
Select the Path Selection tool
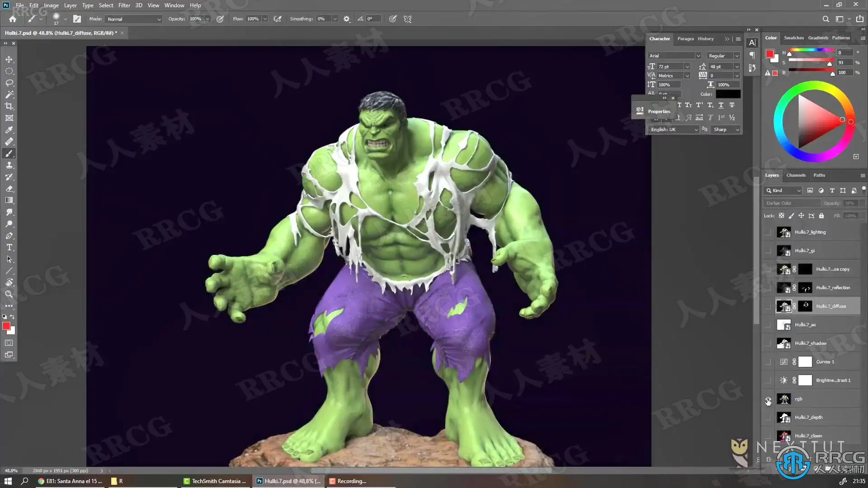[x=9, y=259]
